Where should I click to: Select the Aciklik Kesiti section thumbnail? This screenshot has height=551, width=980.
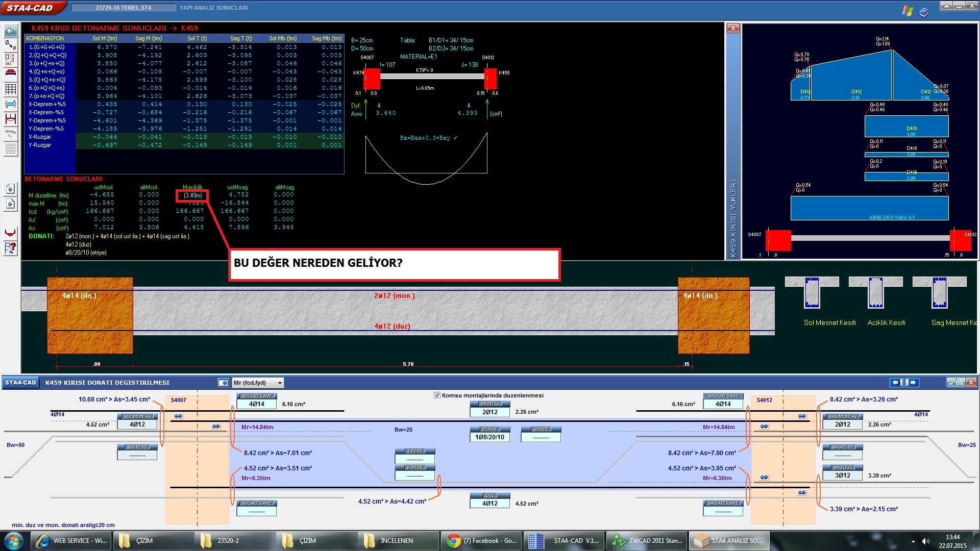[876, 293]
